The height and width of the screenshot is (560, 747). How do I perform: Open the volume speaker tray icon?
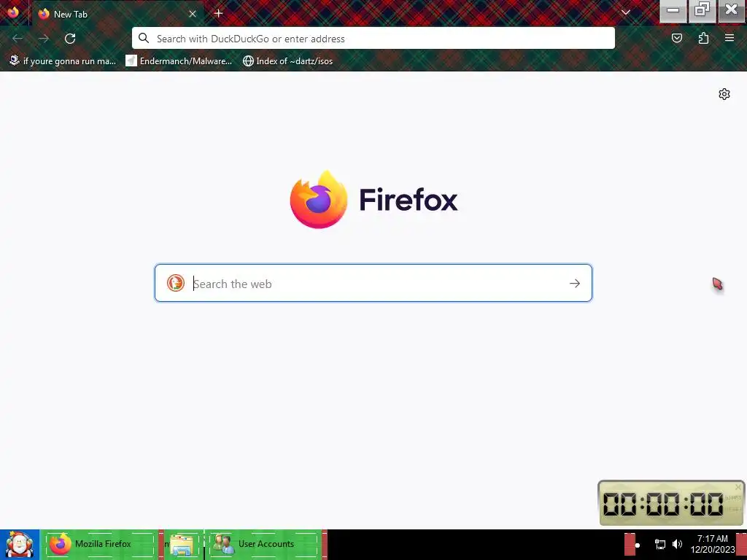click(677, 544)
